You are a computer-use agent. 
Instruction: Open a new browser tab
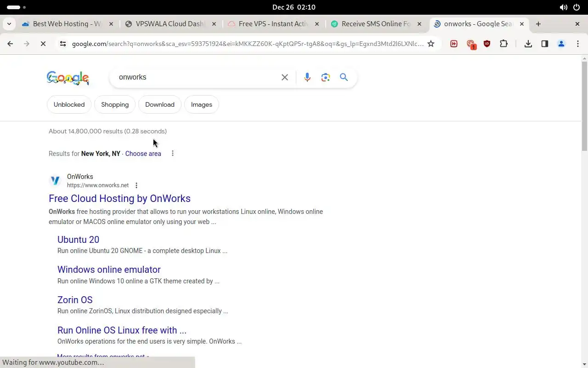click(538, 24)
